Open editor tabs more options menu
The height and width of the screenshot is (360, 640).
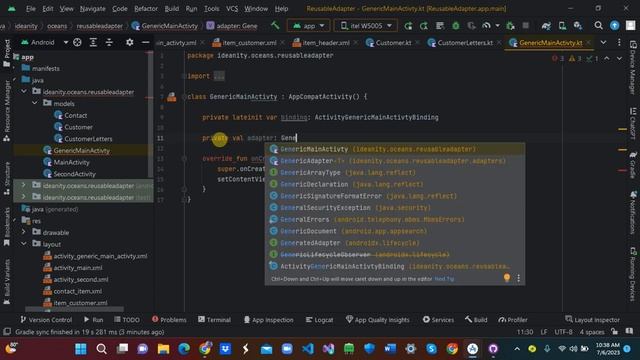pos(619,42)
